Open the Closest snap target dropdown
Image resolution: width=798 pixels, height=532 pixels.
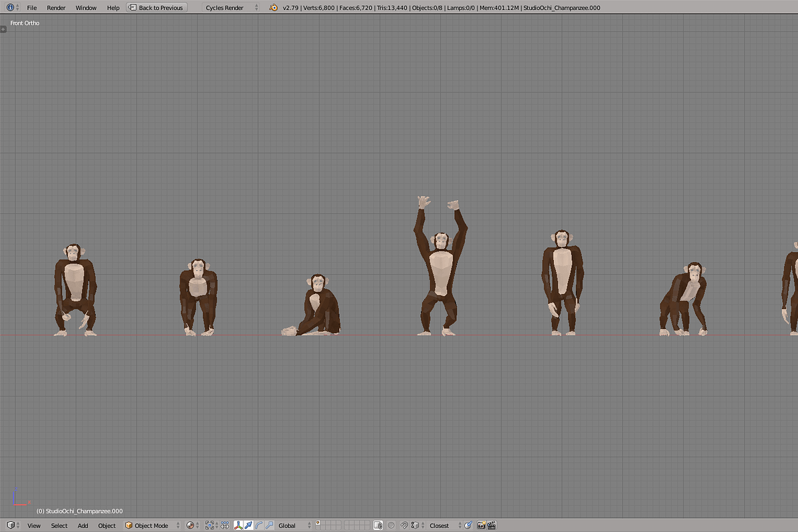pos(444,525)
